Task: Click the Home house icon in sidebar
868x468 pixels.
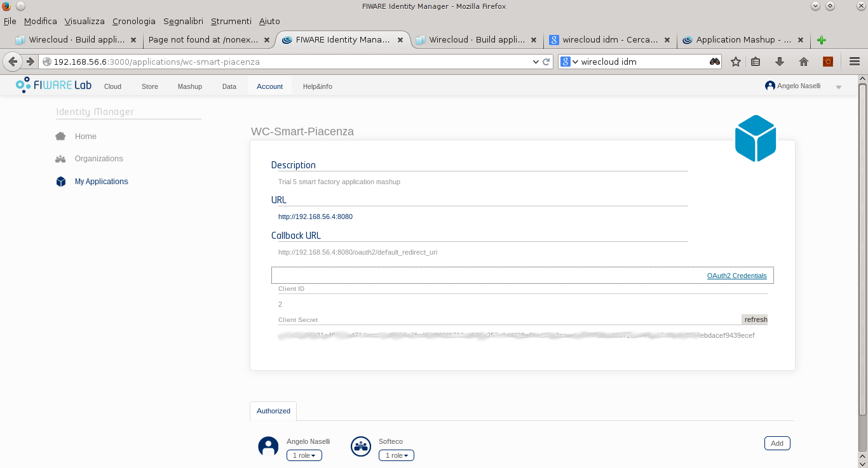Action: pos(60,136)
